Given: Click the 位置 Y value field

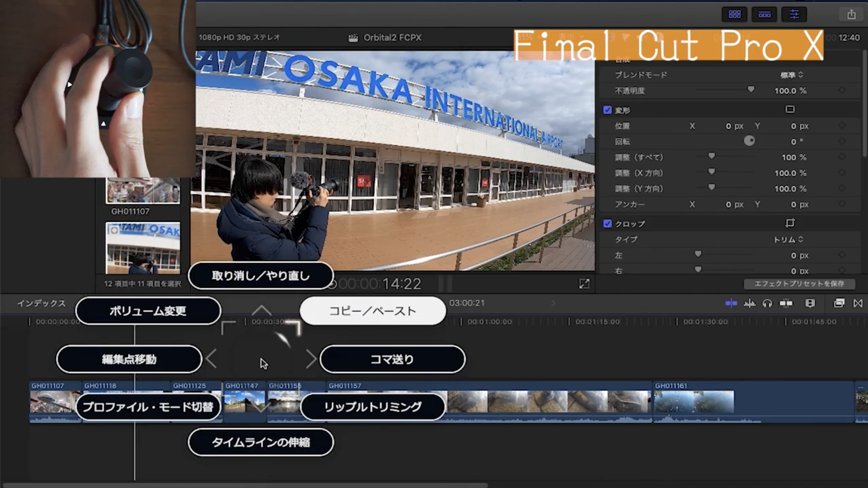Looking at the screenshot, I should click(800, 126).
